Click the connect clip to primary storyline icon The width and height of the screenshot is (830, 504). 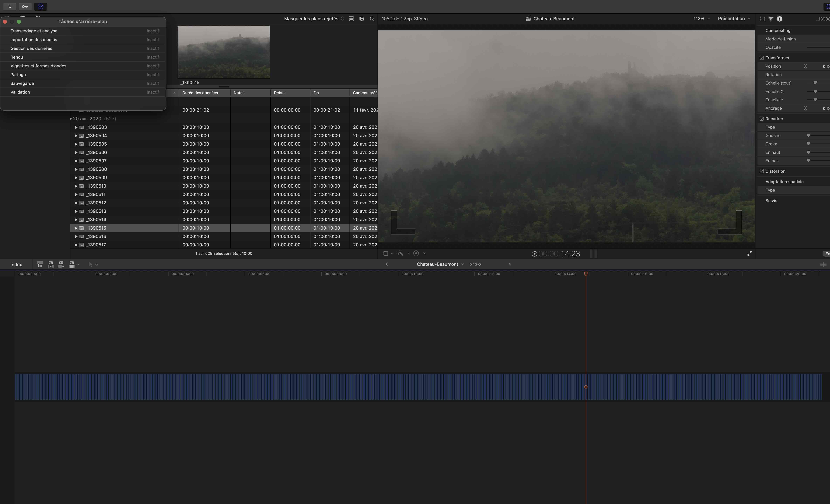tap(40, 265)
